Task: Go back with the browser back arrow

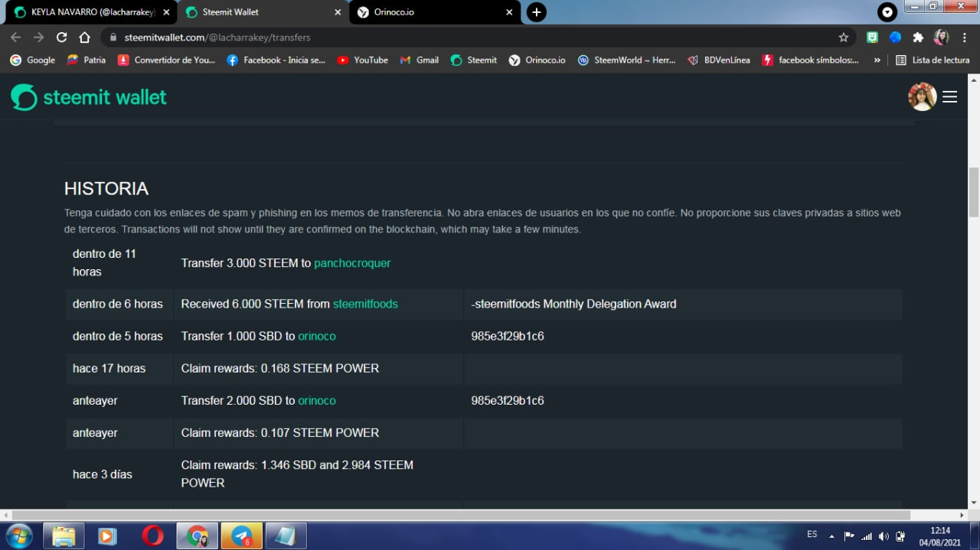Action: pyautogui.click(x=15, y=37)
